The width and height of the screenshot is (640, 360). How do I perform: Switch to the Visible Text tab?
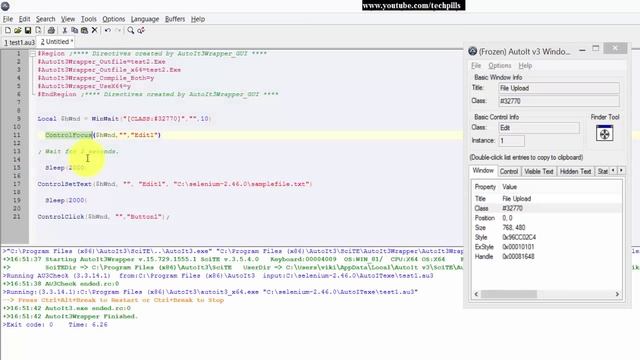click(539, 171)
